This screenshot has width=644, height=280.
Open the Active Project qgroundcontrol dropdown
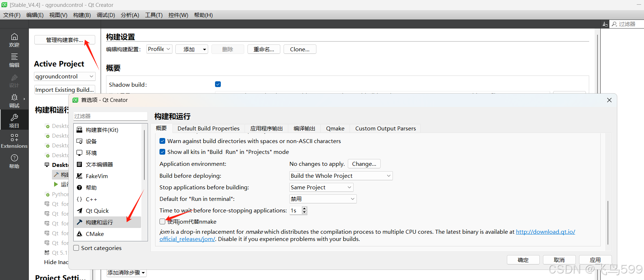pos(65,76)
